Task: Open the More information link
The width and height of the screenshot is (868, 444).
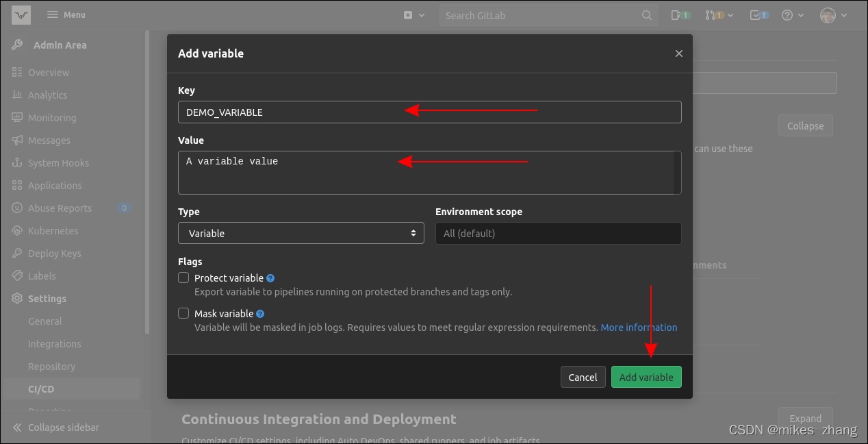Action: (639, 328)
